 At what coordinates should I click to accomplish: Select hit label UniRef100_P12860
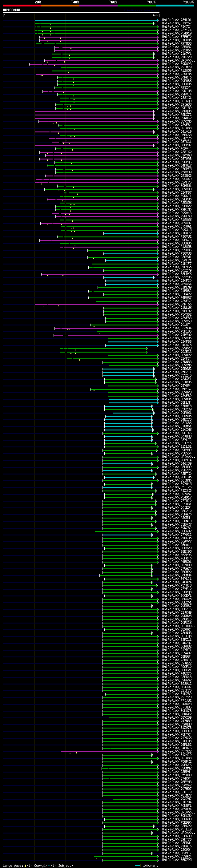pos(176,50)
